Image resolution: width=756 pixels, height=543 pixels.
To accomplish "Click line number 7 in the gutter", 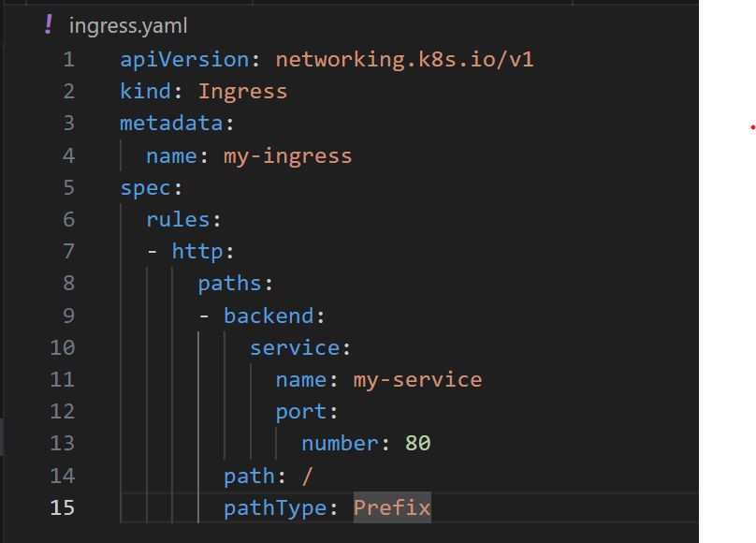I will tap(68, 251).
